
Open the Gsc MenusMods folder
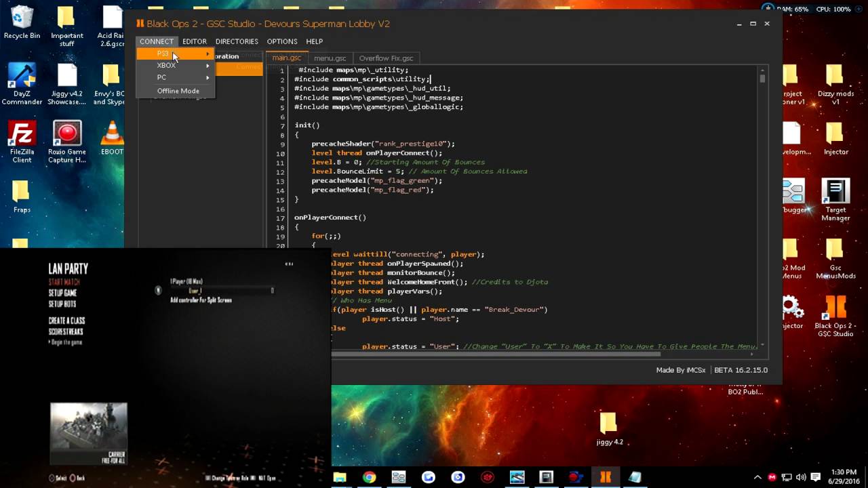[835, 259]
